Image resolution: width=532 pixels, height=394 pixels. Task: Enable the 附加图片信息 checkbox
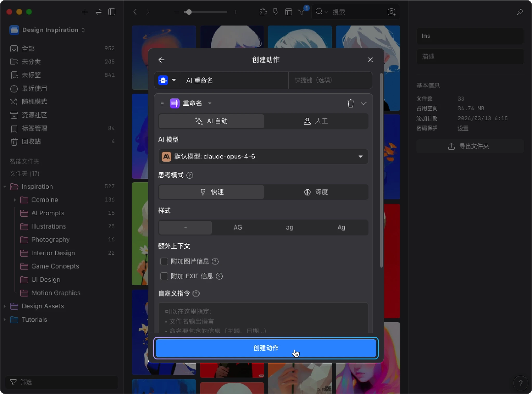(164, 261)
